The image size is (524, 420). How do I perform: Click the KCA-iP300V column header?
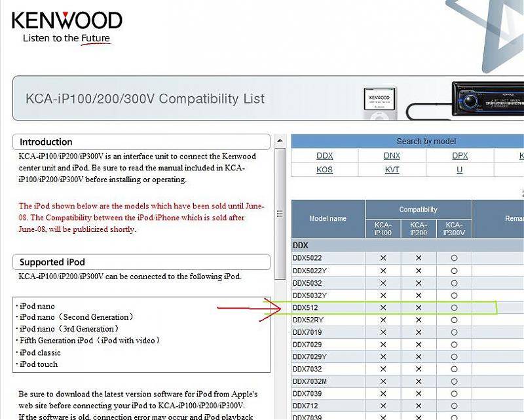454,229
